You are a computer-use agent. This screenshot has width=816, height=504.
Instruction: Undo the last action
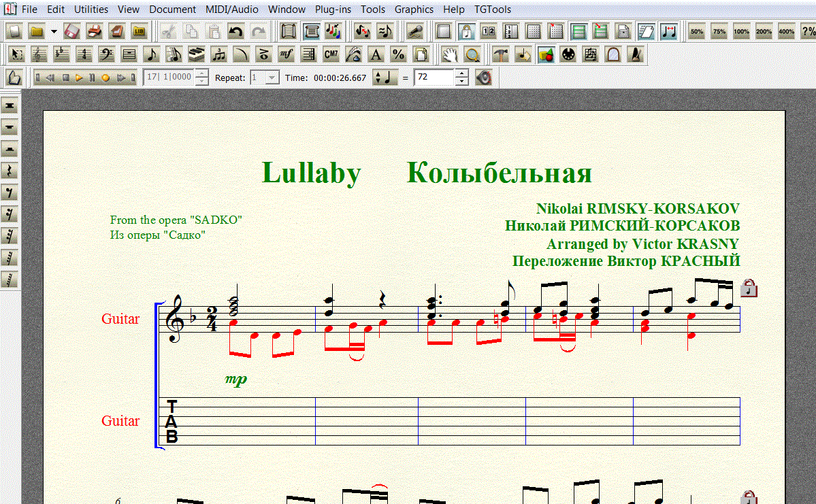(x=235, y=31)
